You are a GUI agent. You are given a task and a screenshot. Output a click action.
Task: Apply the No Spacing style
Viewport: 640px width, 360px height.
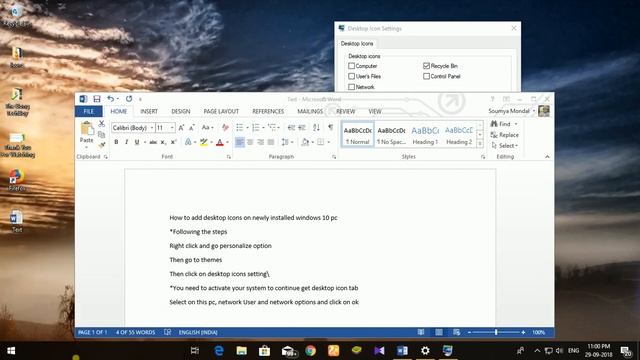[x=391, y=135]
